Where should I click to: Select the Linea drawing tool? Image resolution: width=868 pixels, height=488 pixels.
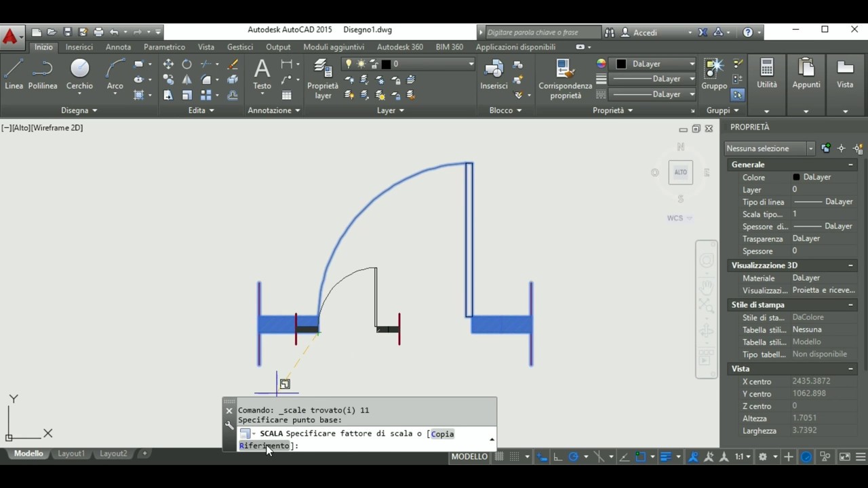[x=14, y=75]
